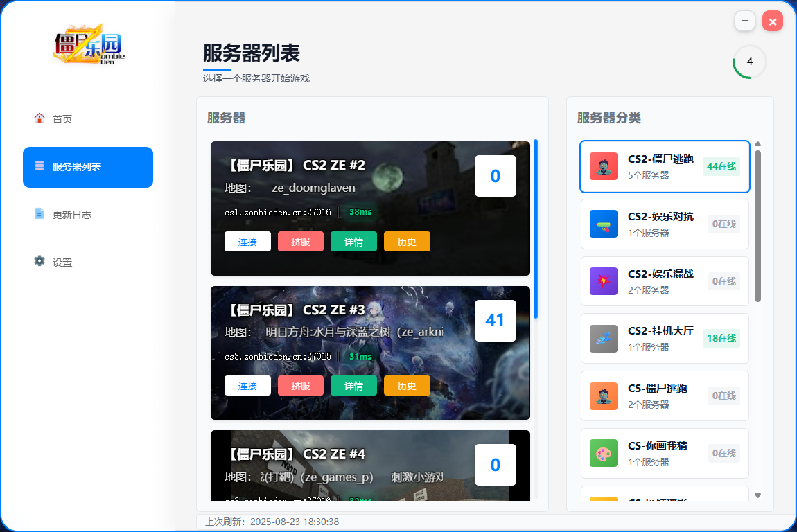Open the 首页 page
Screen dimensions: 797x532
[x=88, y=119]
